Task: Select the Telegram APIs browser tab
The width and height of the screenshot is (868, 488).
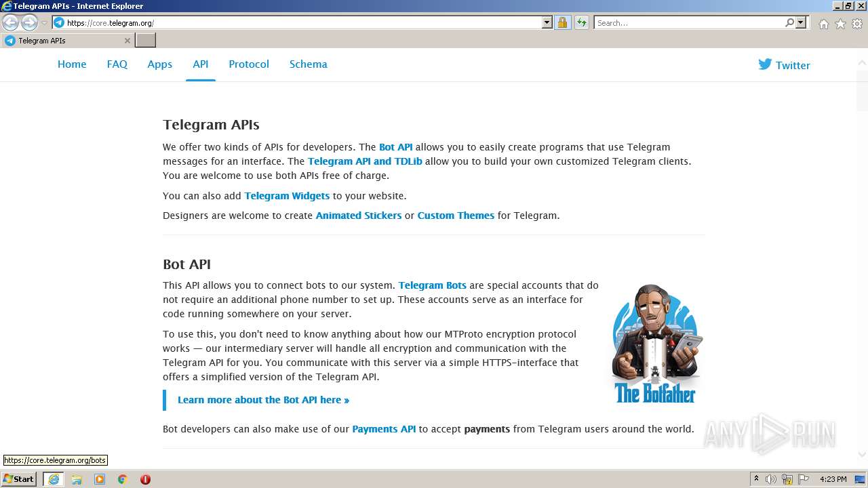Action: [x=67, y=41]
